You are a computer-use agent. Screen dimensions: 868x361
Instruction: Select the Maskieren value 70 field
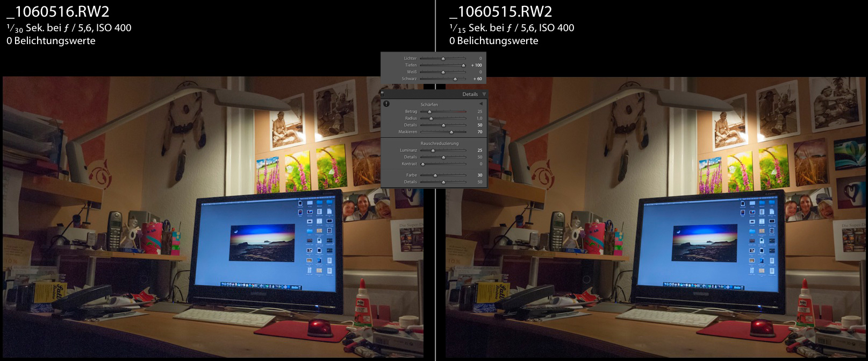479,132
